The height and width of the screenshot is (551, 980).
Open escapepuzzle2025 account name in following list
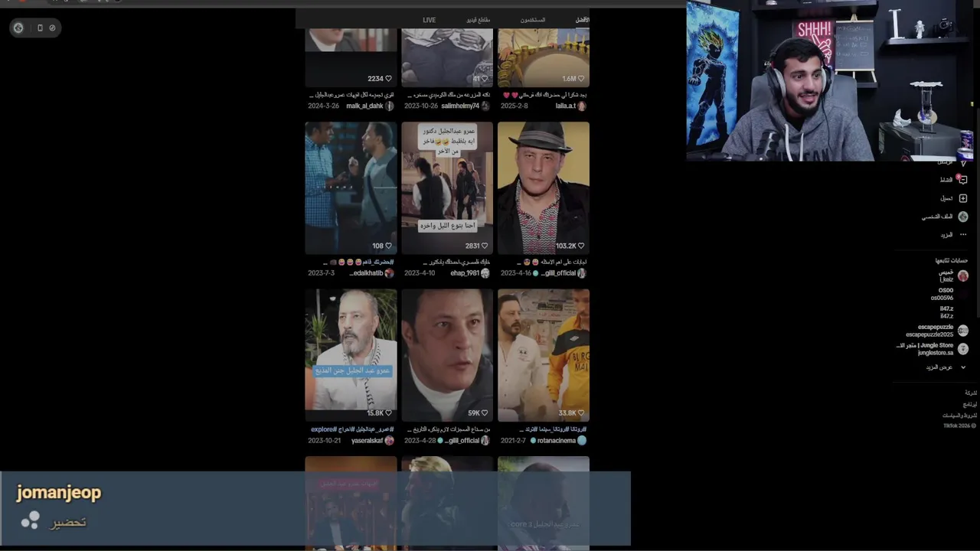(929, 334)
